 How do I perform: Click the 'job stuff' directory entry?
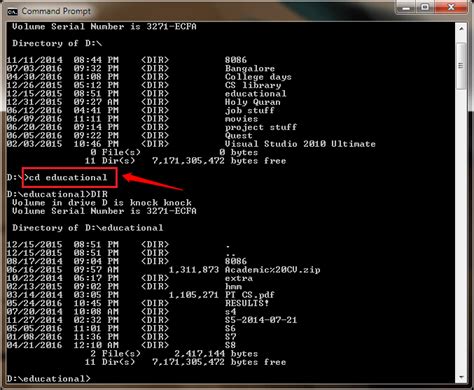(250, 110)
